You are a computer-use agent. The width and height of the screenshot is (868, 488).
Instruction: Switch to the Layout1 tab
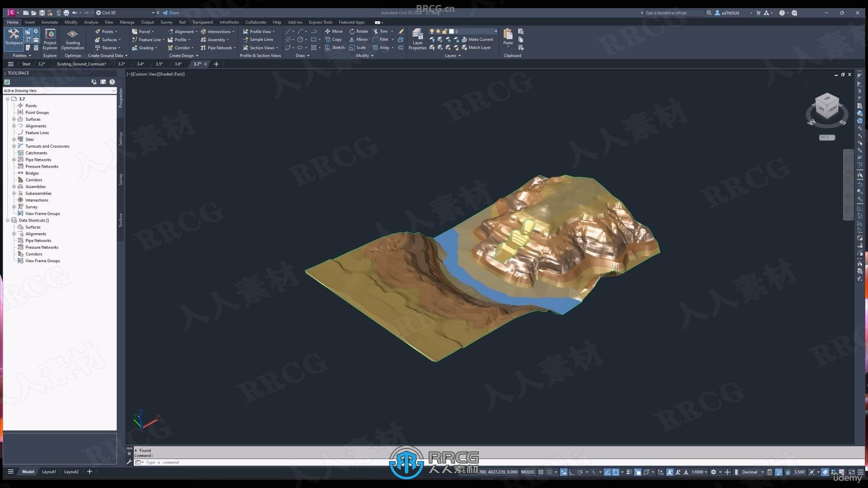pyautogui.click(x=49, y=472)
